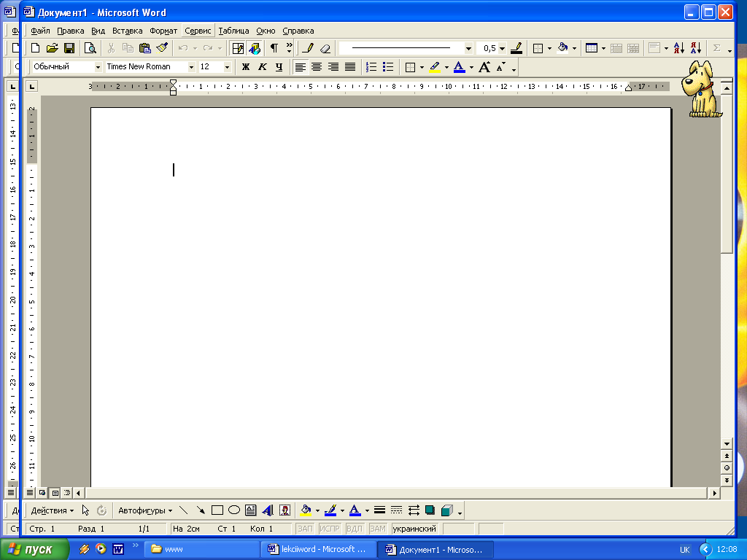The height and width of the screenshot is (560, 747).
Task: Align text left
Action: [300, 67]
